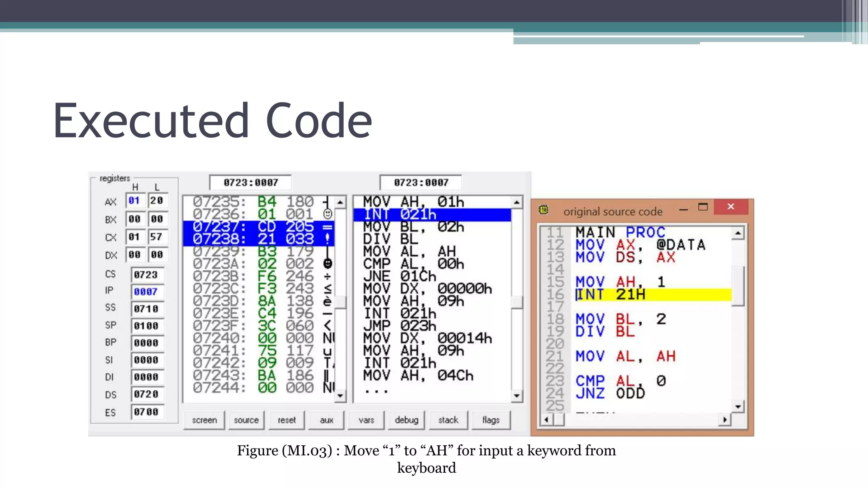This screenshot has height=488, width=868.
Task: Minimize the original source code window
Action: (683, 209)
